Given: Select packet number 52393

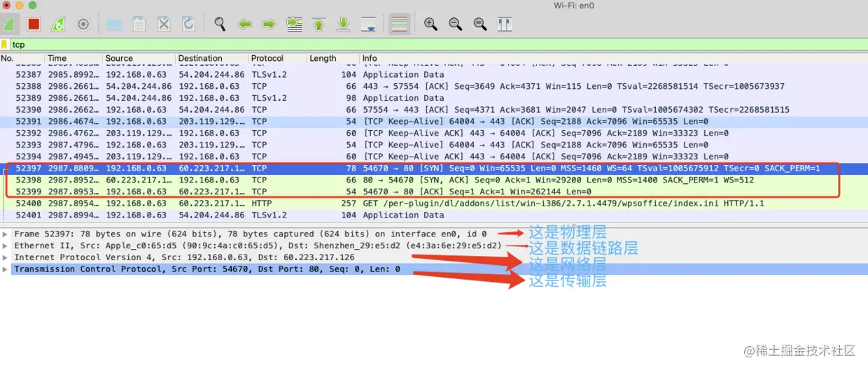Looking at the screenshot, I should click(x=434, y=145).
